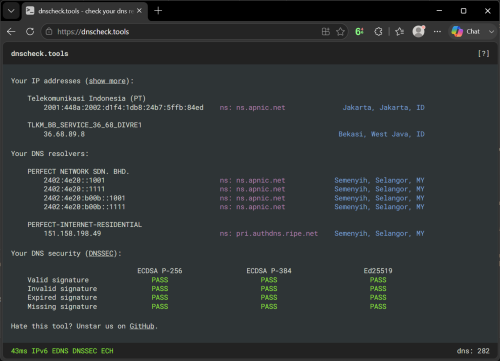This screenshot has width=500, height=361.
Task: Go back to previous page
Action: click(x=11, y=32)
